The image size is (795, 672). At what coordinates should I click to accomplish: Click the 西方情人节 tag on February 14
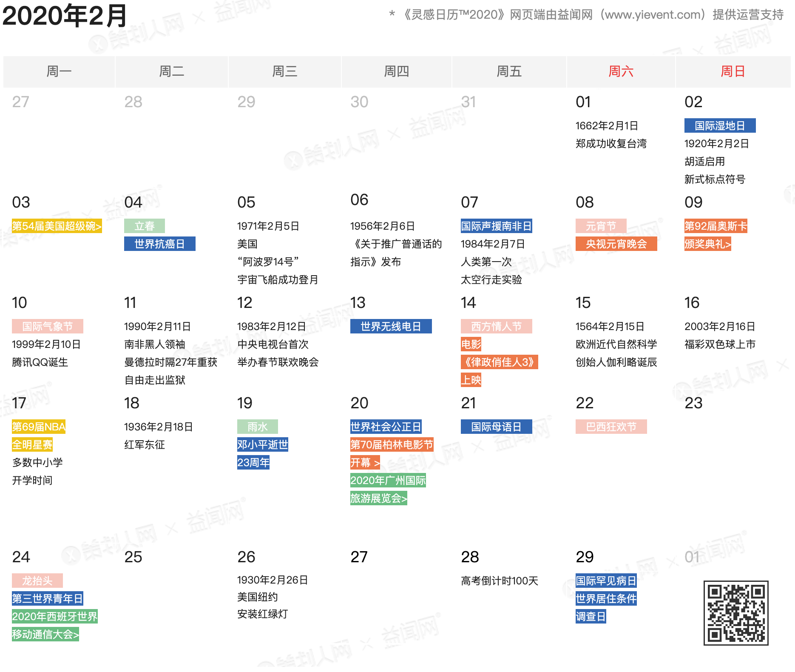[x=496, y=326]
